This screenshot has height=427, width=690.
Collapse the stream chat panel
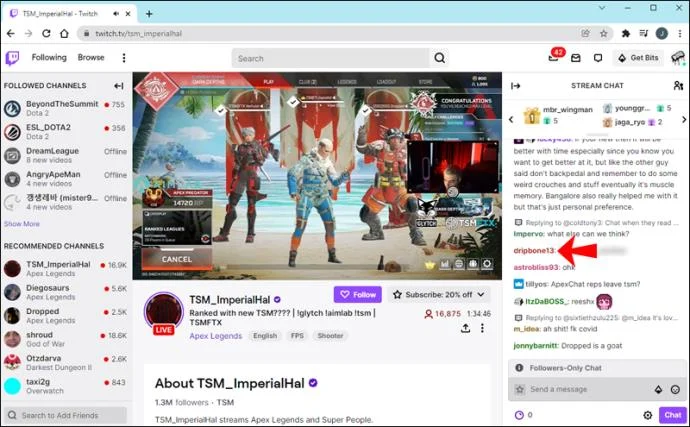tap(516, 86)
